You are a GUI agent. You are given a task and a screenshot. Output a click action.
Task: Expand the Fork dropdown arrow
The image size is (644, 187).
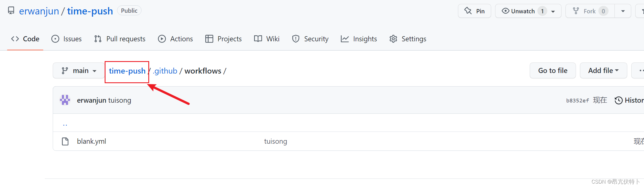coord(623,11)
